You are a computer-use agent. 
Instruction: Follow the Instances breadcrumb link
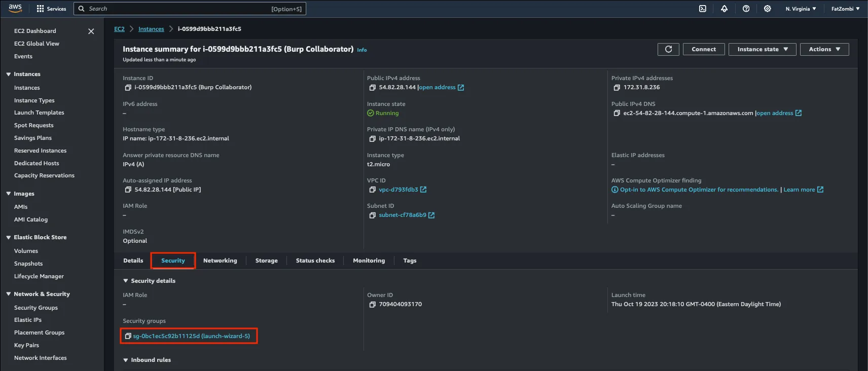pos(151,29)
